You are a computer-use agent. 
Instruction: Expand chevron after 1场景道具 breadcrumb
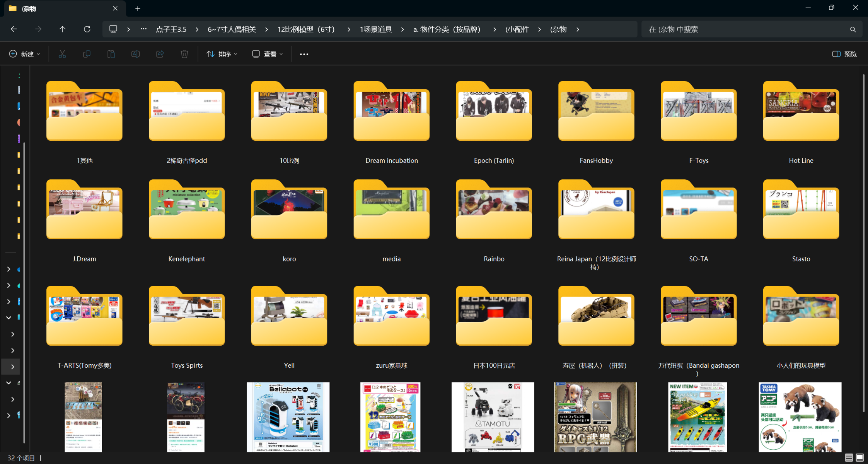tap(402, 29)
